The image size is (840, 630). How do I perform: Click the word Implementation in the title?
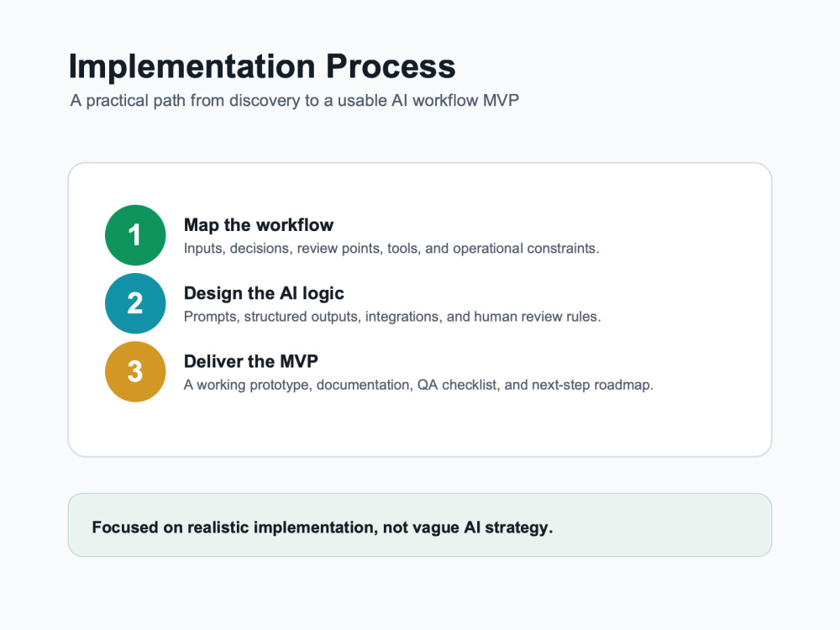(x=192, y=67)
